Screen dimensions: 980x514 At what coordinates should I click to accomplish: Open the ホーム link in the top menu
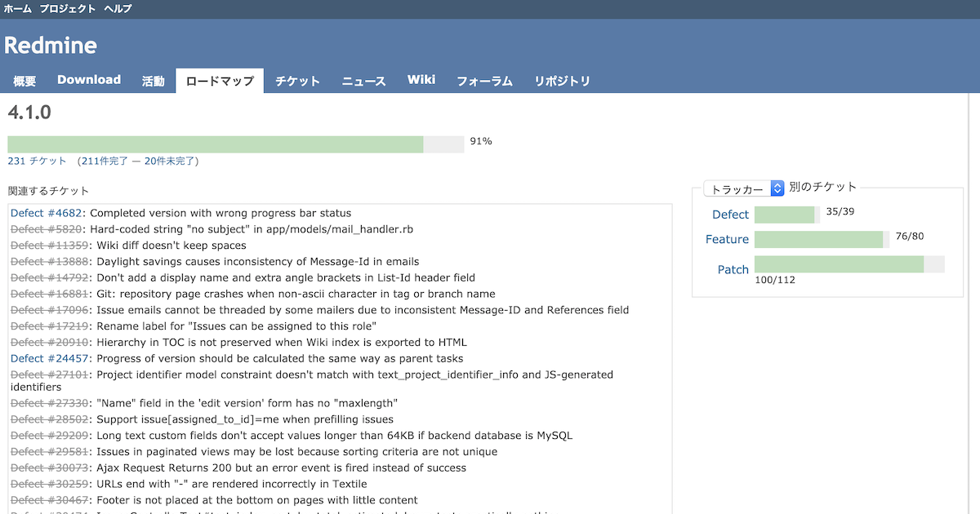tap(18, 9)
